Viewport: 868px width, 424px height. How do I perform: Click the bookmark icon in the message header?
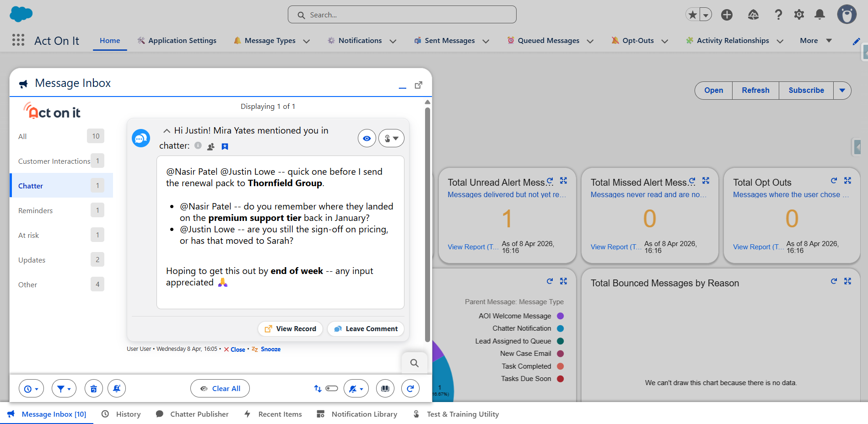(x=225, y=146)
